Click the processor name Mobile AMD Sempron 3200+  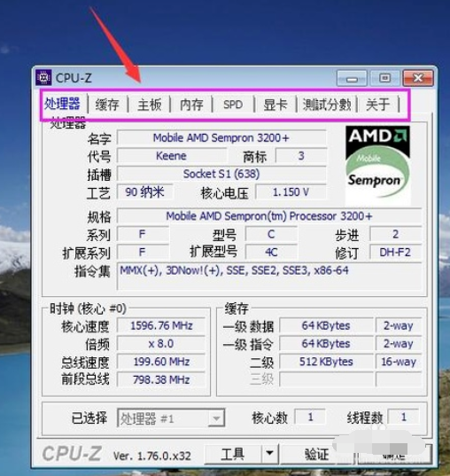[x=221, y=138]
